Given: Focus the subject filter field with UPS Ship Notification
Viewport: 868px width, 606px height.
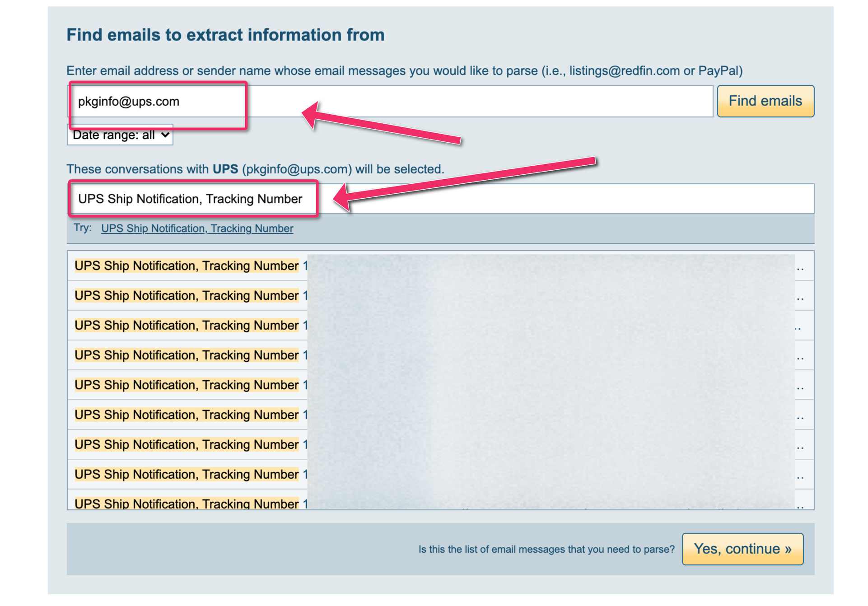Looking at the screenshot, I should tap(440, 199).
